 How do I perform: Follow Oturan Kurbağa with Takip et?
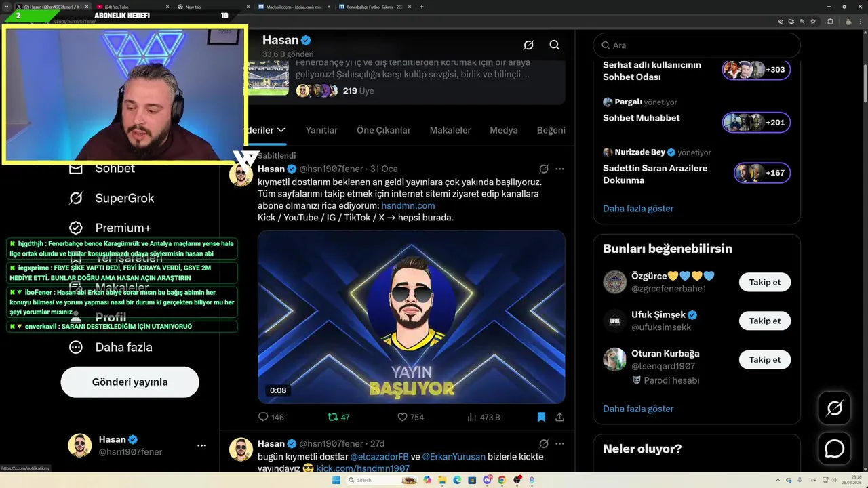coord(765,360)
